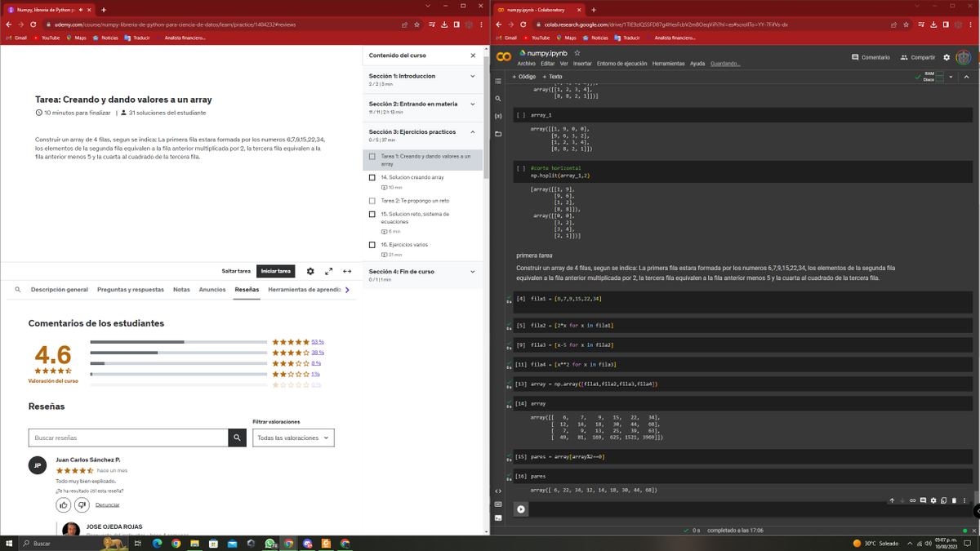
Task: Toggle Udemy expanded view arrows icon
Action: point(347,271)
